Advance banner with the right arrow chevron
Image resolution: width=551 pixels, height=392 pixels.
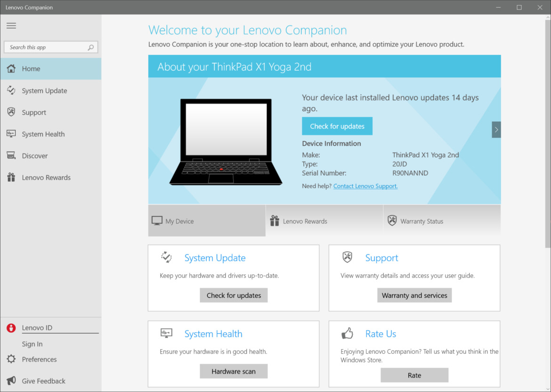[496, 130]
